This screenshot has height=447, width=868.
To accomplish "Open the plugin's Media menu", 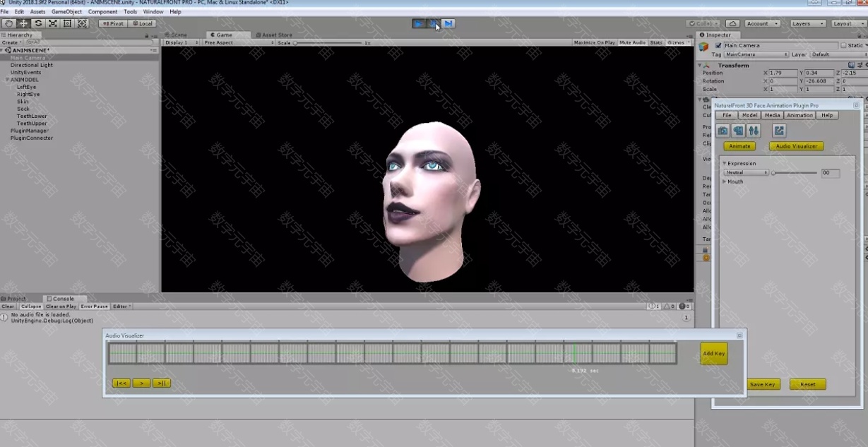I will (x=772, y=115).
